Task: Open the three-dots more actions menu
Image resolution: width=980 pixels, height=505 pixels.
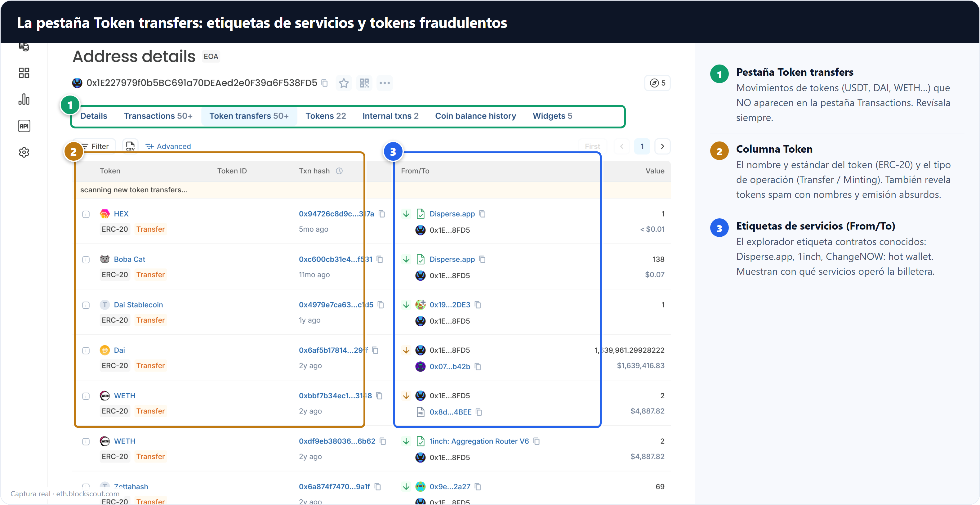Action: (x=385, y=83)
